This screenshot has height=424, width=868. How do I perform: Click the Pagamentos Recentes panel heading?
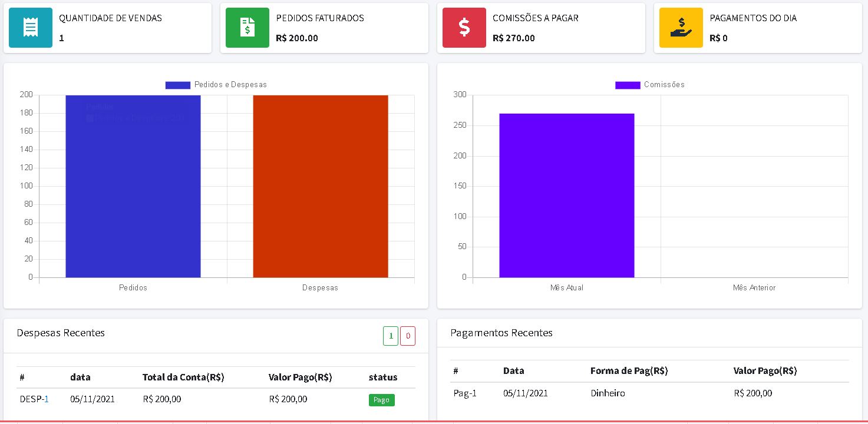coord(501,333)
